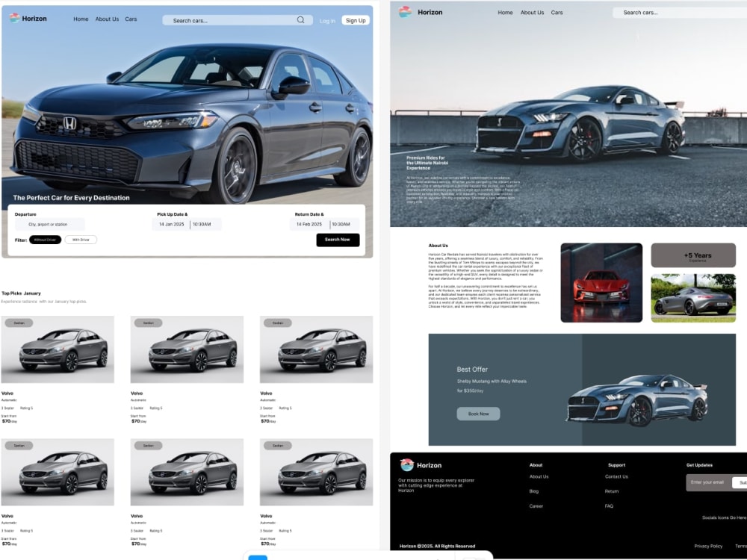The image size is (747, 560).
Task: Click the Sign Up button
Action: click(356, 20)
